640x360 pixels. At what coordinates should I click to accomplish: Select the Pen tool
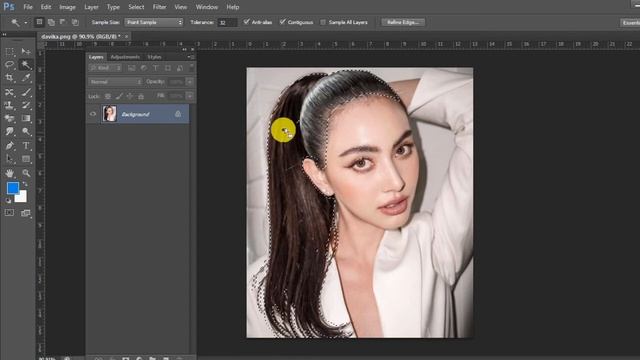(9, 146)
